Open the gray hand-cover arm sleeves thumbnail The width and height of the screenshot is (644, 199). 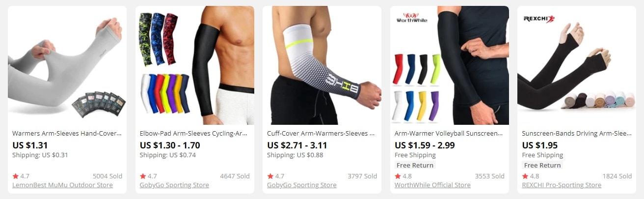pyautogui.click(x=67, y=65)
